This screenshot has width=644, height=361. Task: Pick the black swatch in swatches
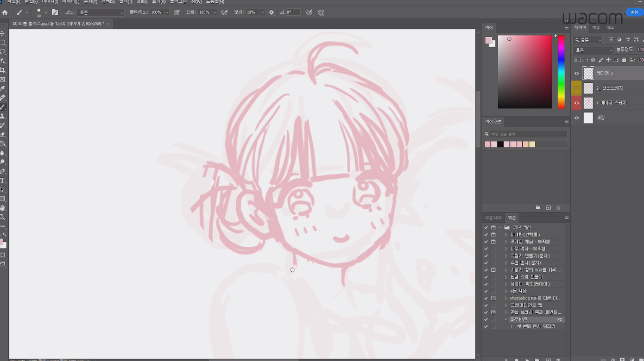(500, 144)
